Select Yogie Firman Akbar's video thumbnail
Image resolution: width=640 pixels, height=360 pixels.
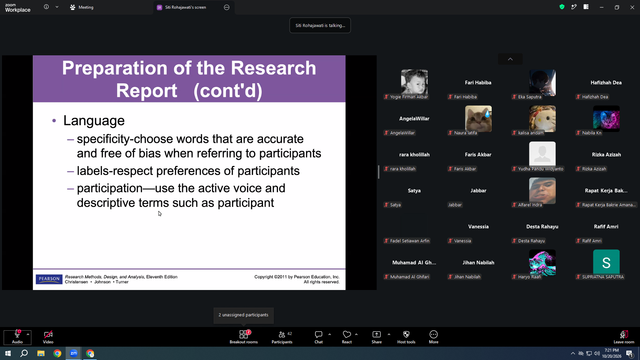click(x=414, y=82)
